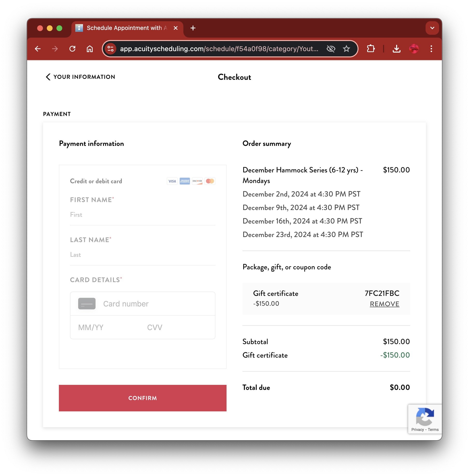Click the Subtotal $150.00 amount
Viewport: 469px width, 476px height.
(396, 342)
